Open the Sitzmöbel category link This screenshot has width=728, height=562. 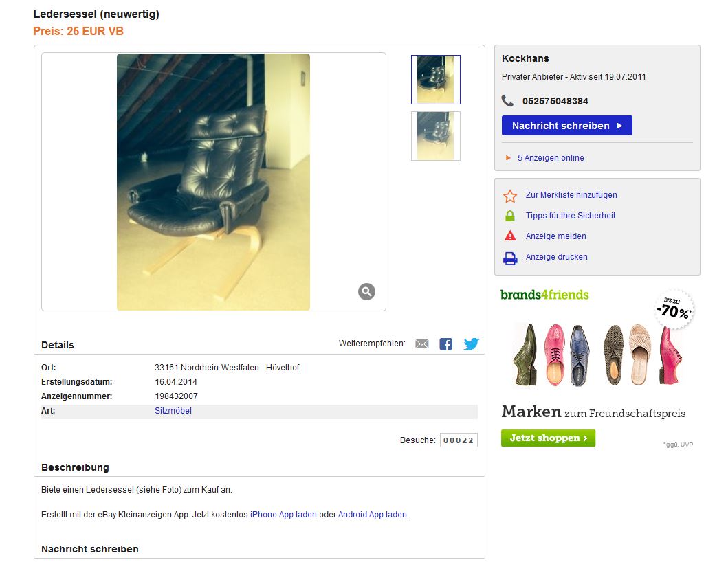point(173,411)
